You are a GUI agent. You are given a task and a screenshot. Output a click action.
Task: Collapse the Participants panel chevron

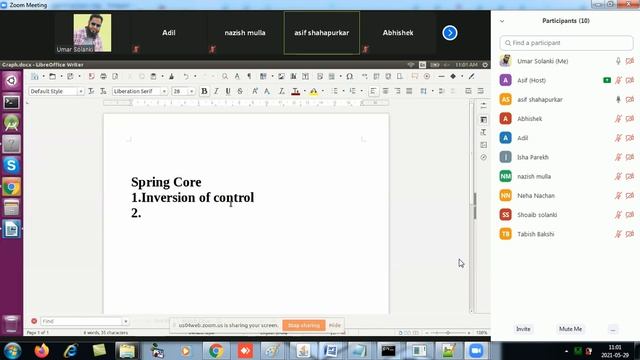tap(502, 21)
